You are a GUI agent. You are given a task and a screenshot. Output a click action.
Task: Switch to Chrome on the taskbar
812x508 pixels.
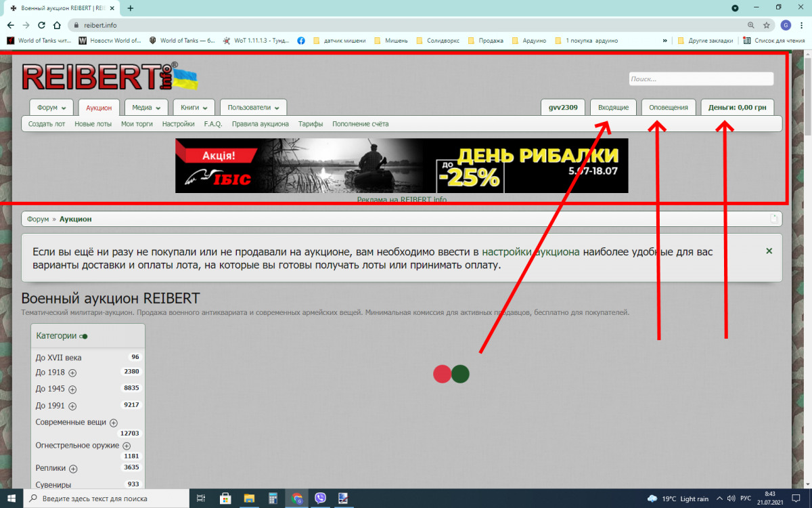click(296, 499)
